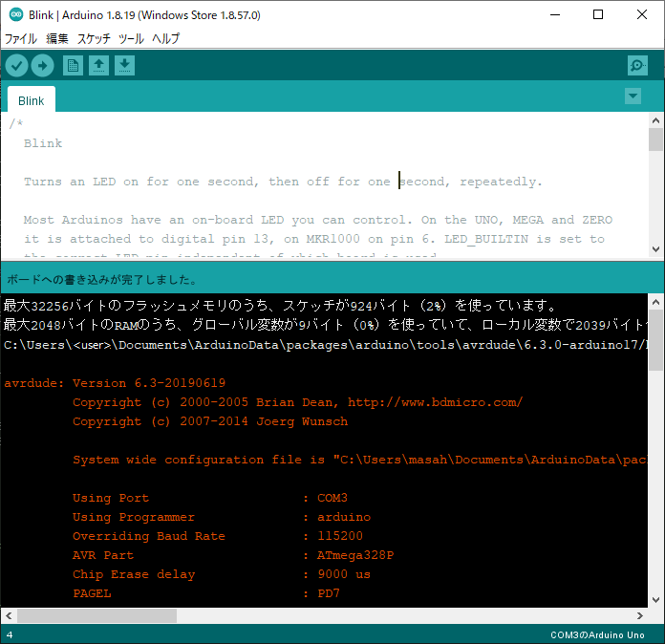
Task: Click the console vertical scrollbar thumb
Action: [x=655, y=340]
